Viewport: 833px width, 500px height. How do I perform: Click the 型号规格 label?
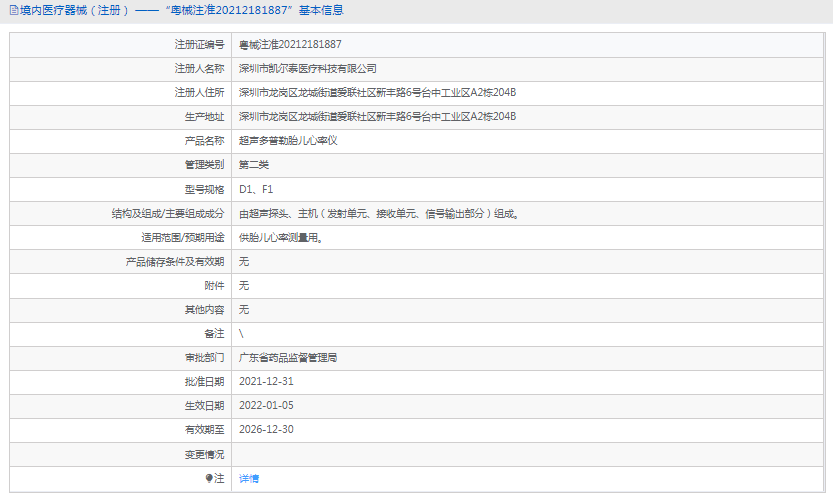[205, 189]
